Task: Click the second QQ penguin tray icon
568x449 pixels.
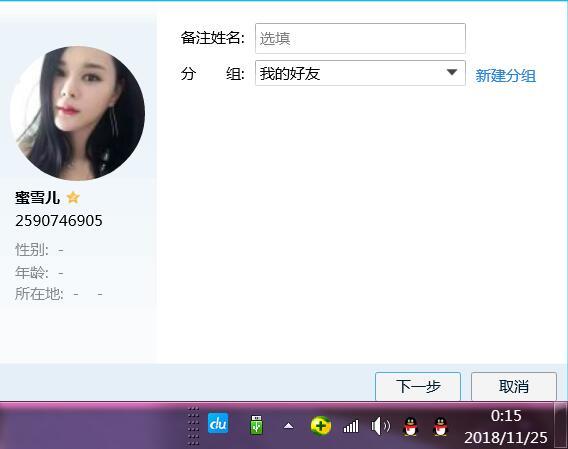Action: click(440, 426)
